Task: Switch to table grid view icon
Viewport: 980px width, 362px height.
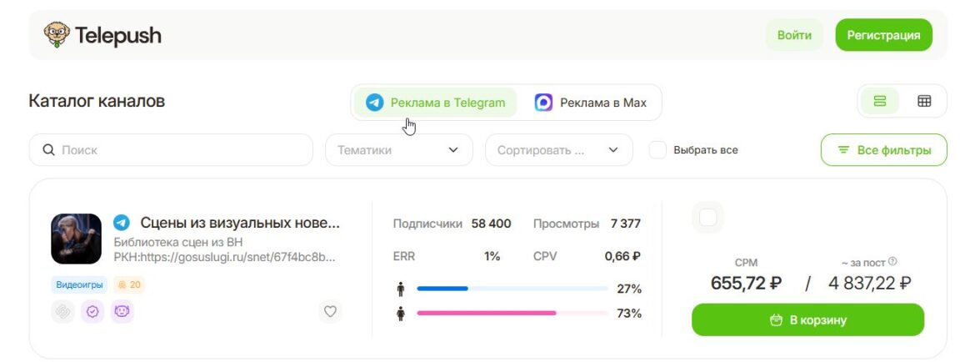Action: click(x=923, y=101)
